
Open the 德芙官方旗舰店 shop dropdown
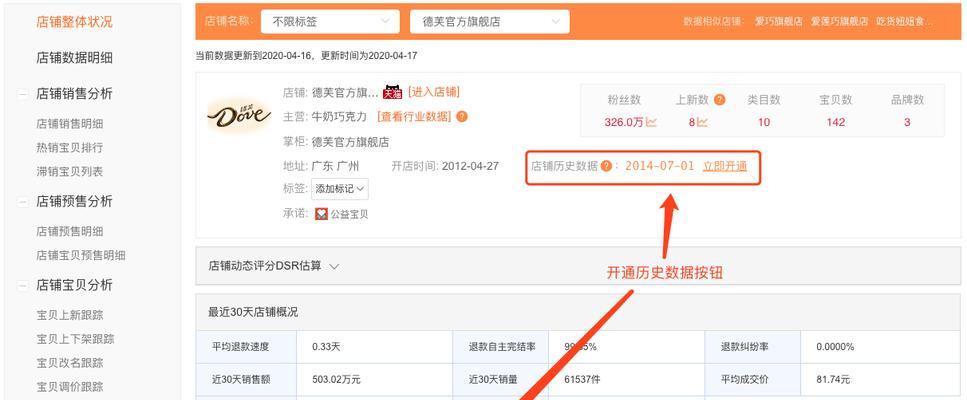pyautogui.click(x=490, y=22)
